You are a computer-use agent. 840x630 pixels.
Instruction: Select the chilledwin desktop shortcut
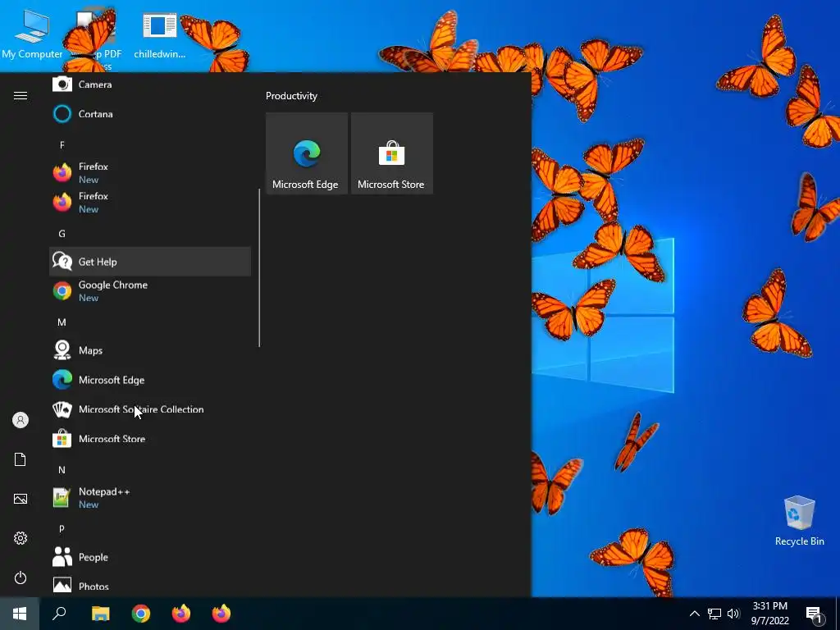click(x=160, y=34)
